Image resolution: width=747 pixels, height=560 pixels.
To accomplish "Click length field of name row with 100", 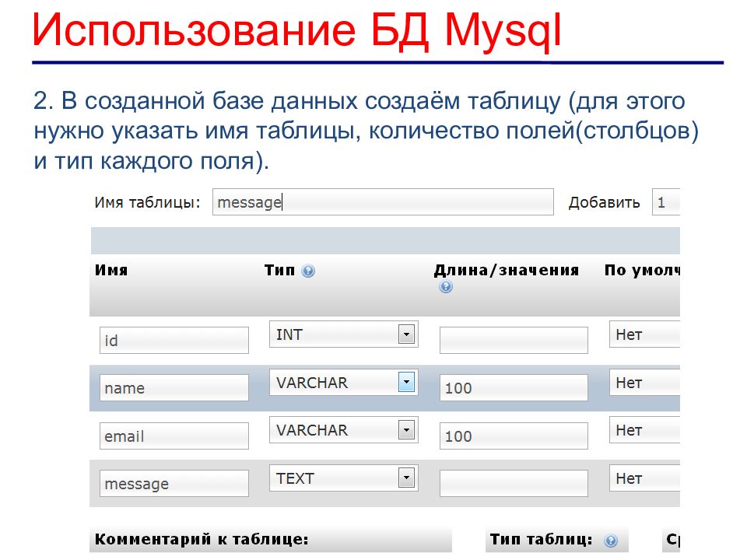I will pyautogui.click(x=514, y=388).
